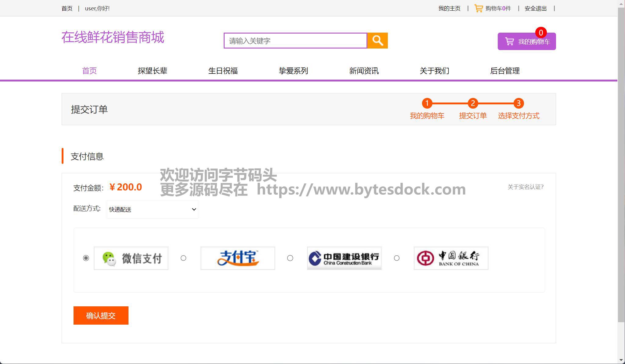Select the WeChat Pay radio button
Screen dimensions: 625x364
86,258
